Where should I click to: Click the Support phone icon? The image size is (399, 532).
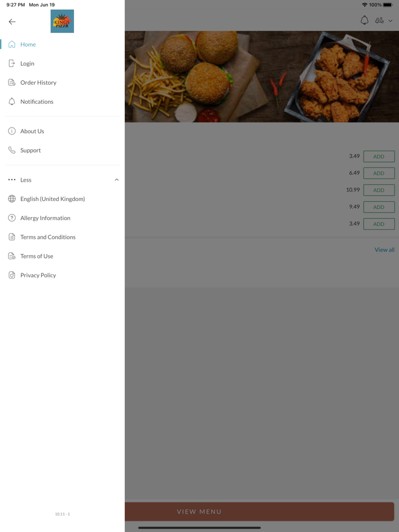click(x=12, y=150)
